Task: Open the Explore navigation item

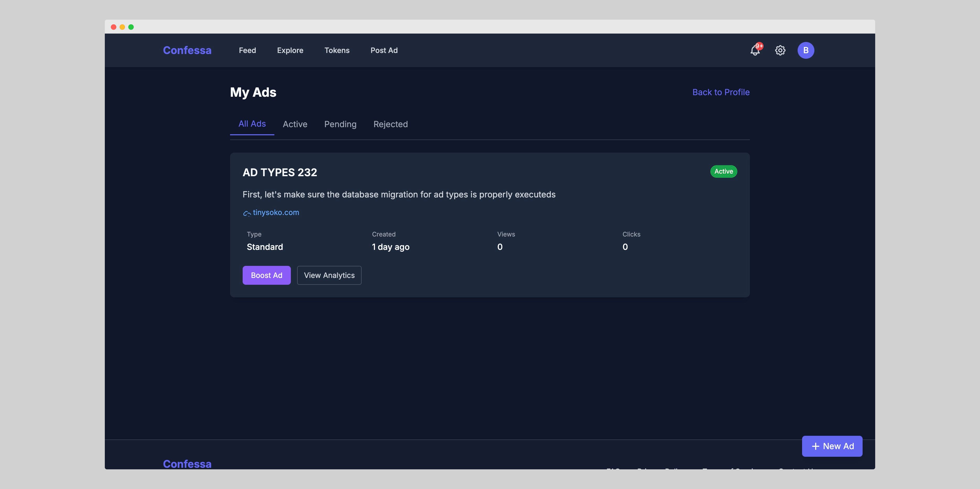Action: pyautogui.click(x=290, y=50)
